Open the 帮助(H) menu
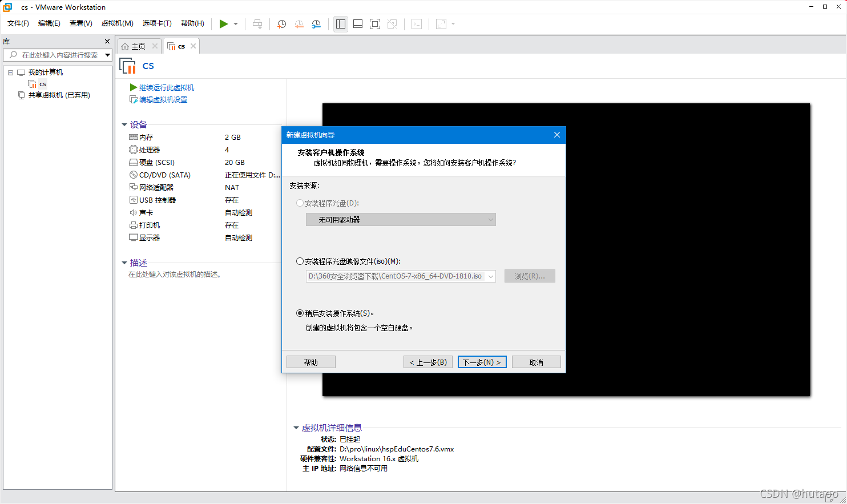Viewport: 847px width, 504px height. (x=192, y=23)
